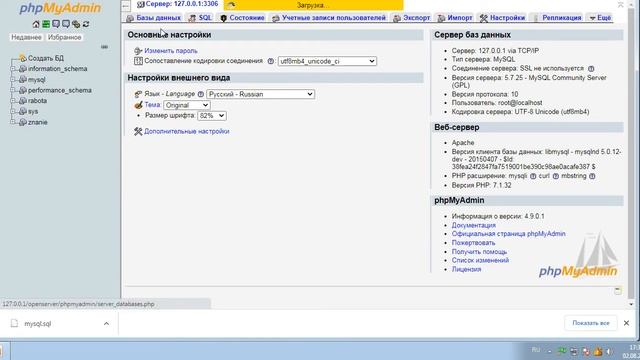Image resolution: width=640 pixels, height=360 pixels.
Task: Open the connection collation dropdown
Action: [x=327, y=61]
